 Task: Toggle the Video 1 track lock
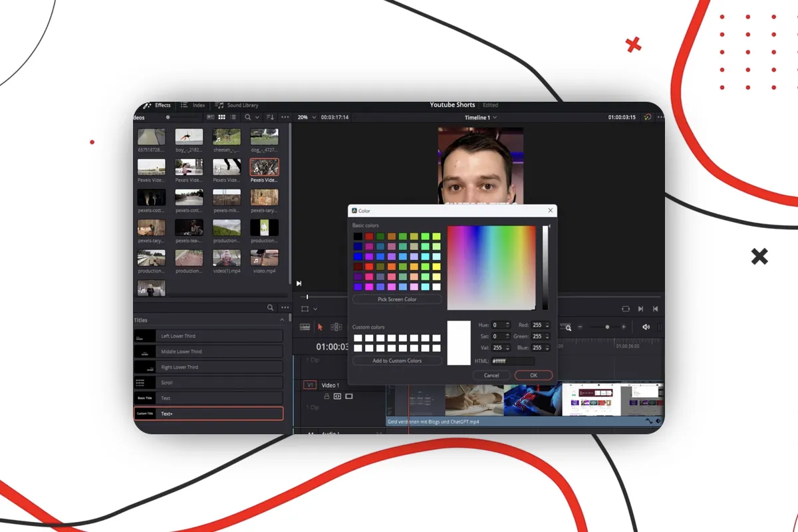[x=327, y=396]
